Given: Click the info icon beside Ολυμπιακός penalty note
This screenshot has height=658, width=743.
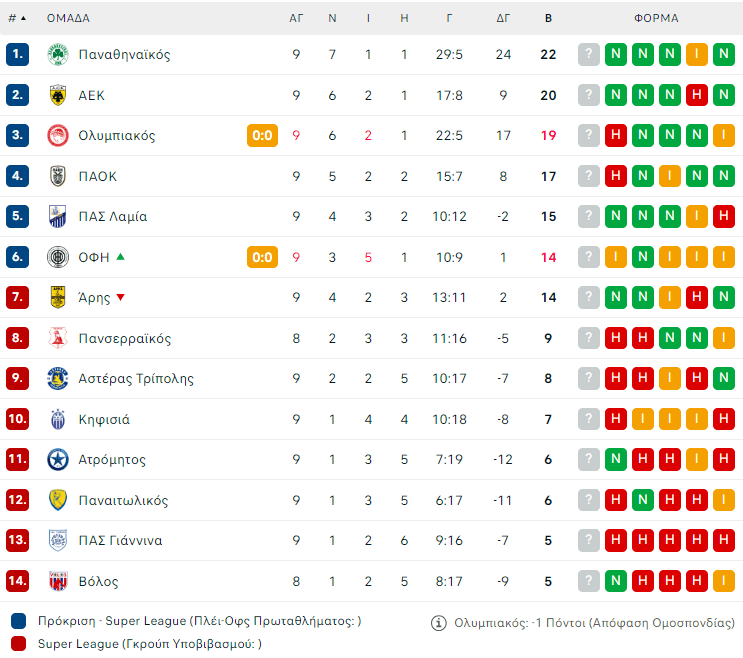Looking at the screenshot, I should point(438,623).
